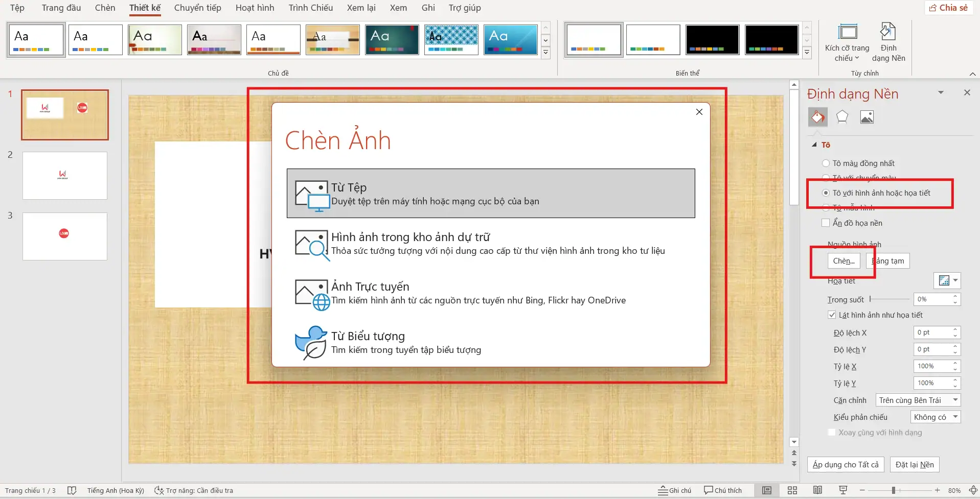Viewport: 980px width, 499px height.
Task: Open Reading view from the status bar
Action: [x=816, y=490]
